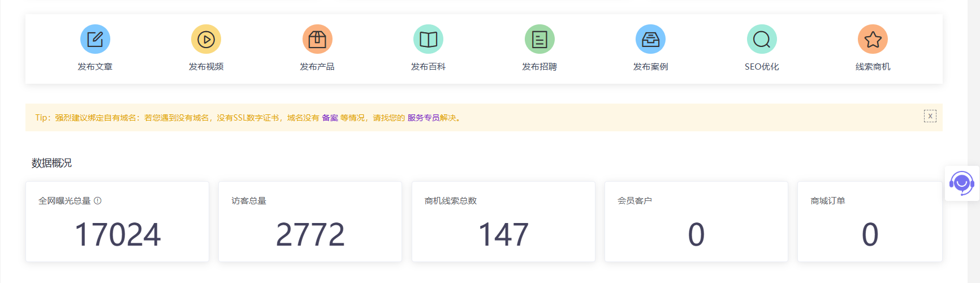This screenshot has width=980, height=283.
Task: Dismiss the tip banner with the X
Action: [930, 116]
